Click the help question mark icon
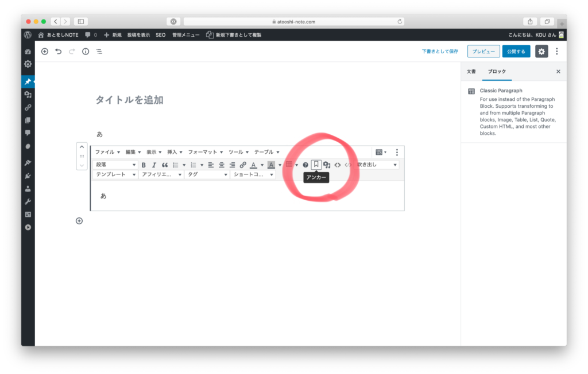 click(x=305, y=165)
